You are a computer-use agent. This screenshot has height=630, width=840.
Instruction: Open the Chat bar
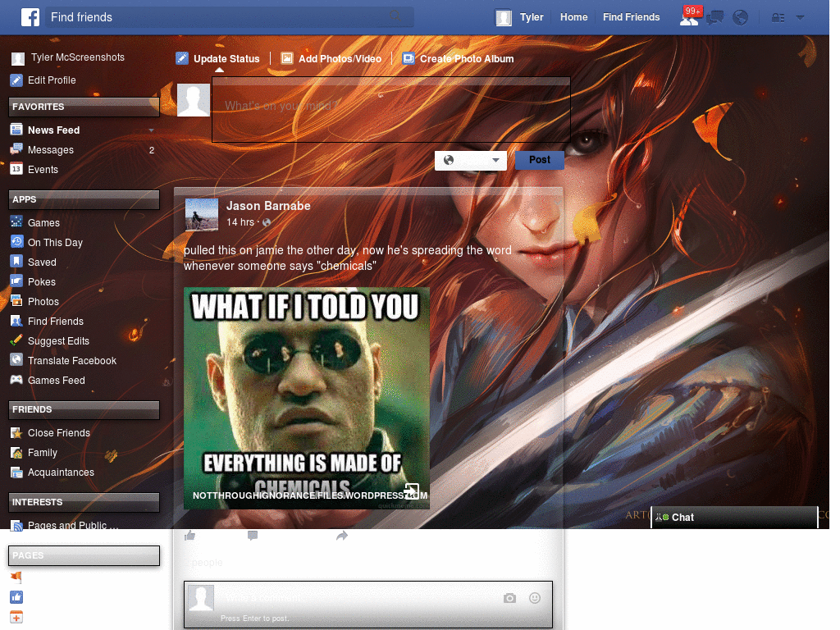(734, 517)
